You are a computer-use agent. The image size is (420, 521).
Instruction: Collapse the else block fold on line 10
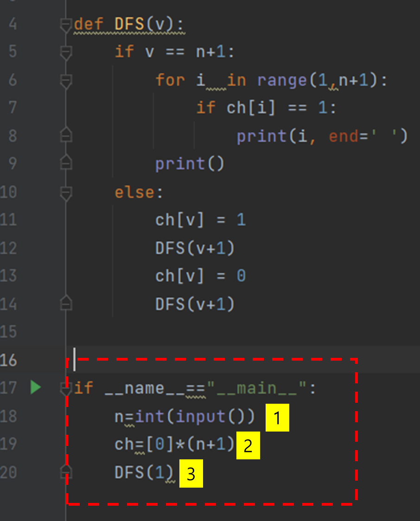point(66,193)
